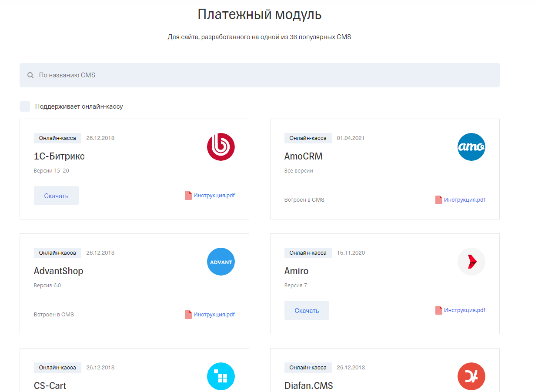Select the AdvantShop card title

coord(58,271)
